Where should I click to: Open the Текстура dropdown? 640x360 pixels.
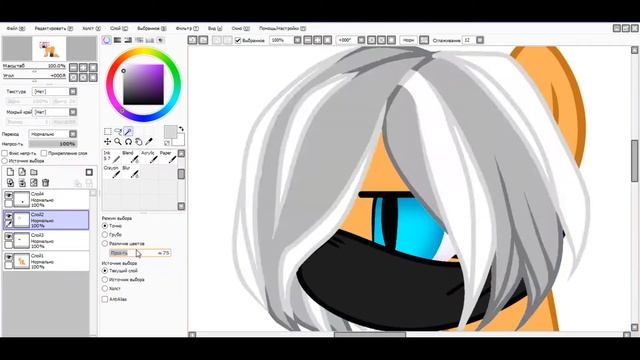[x=73, y=91]
